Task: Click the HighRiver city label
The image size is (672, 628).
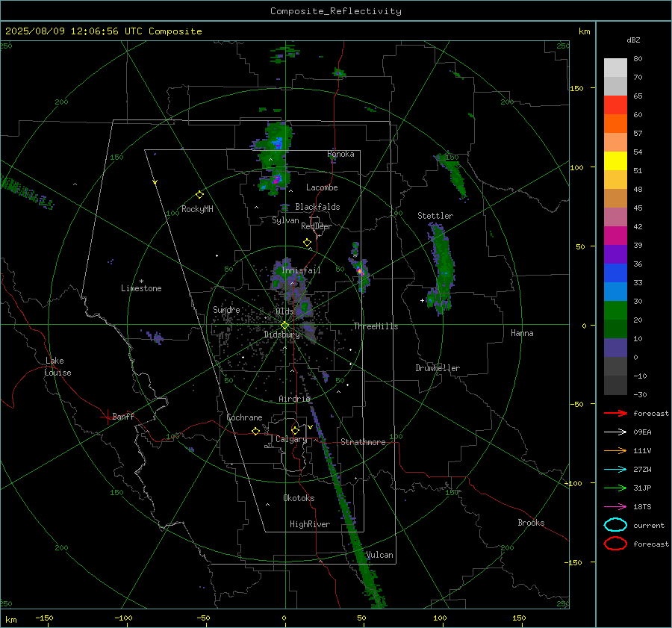Action: click(310, 524)
